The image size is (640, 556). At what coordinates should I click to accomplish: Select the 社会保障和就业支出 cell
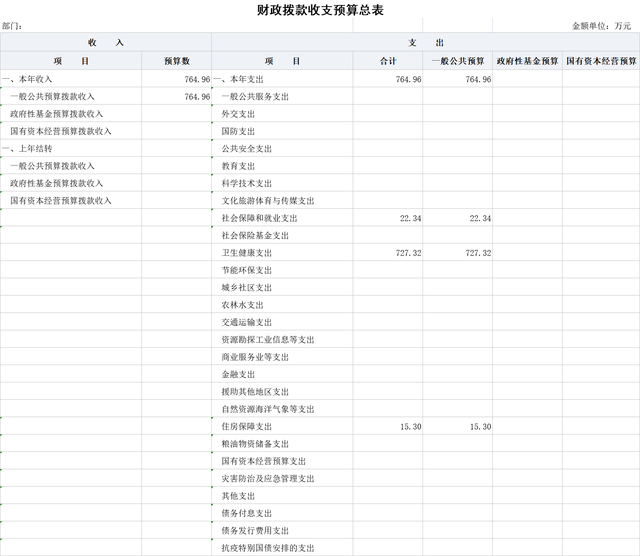(259, 218)
